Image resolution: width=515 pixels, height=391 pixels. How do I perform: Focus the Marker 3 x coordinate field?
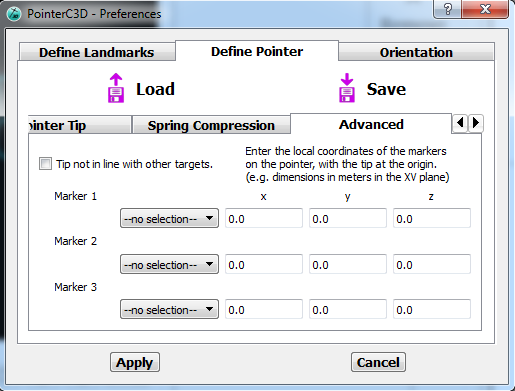(264, 309)
